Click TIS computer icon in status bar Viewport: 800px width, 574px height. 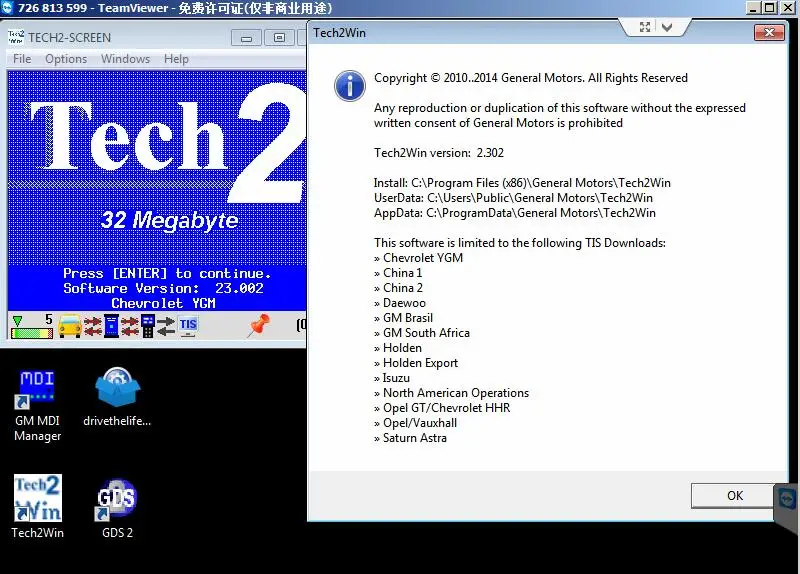(188, 326)
